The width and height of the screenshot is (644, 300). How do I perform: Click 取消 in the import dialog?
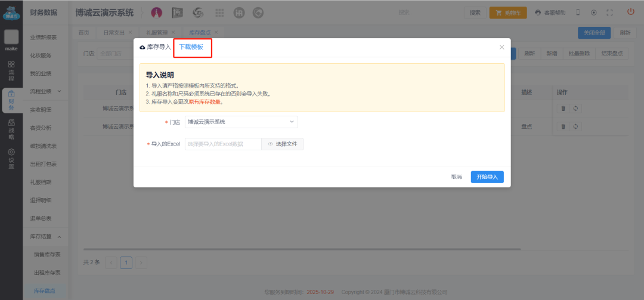[x=456, y=177]
